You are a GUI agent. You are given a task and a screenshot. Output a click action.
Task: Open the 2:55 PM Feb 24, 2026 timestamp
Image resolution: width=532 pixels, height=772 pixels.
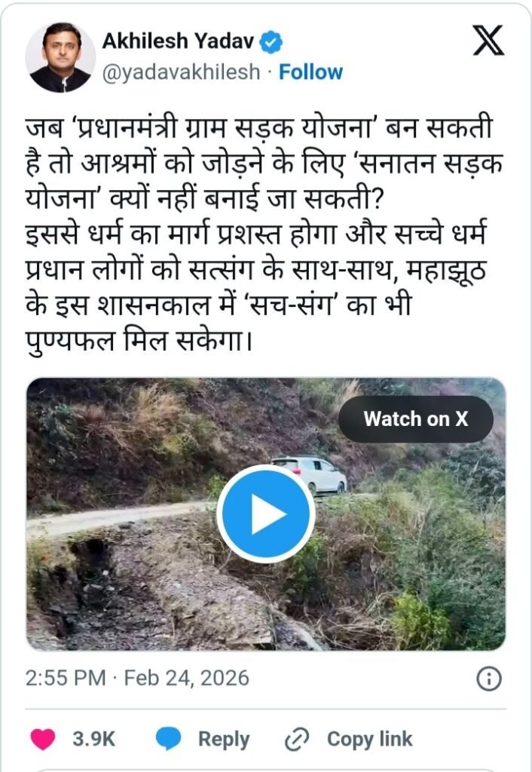coord(137,678)
